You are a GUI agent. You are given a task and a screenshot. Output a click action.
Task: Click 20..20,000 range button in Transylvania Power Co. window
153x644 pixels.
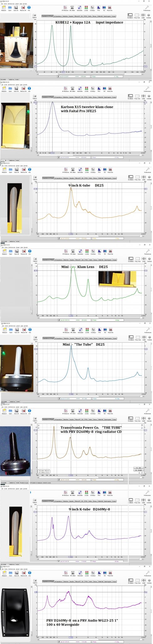138,470
